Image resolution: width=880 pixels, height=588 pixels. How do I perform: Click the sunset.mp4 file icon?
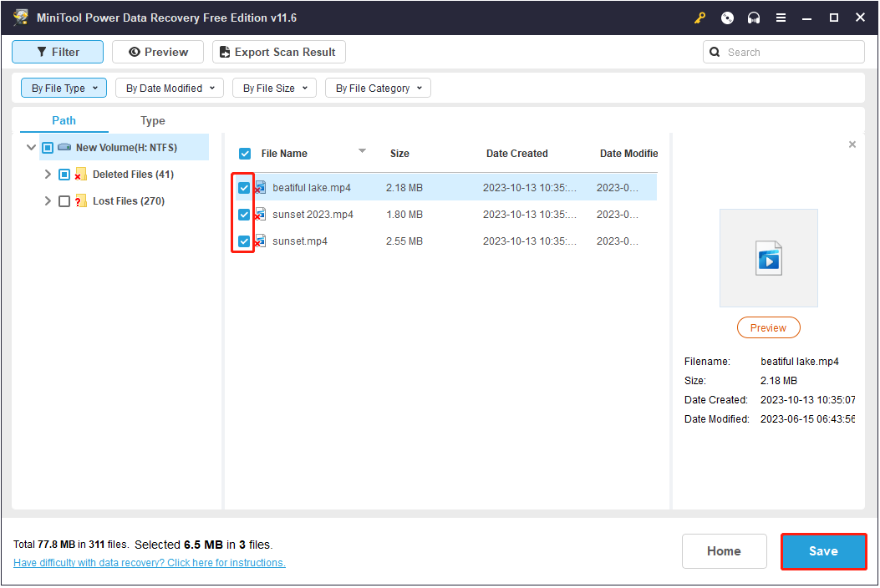261,241
